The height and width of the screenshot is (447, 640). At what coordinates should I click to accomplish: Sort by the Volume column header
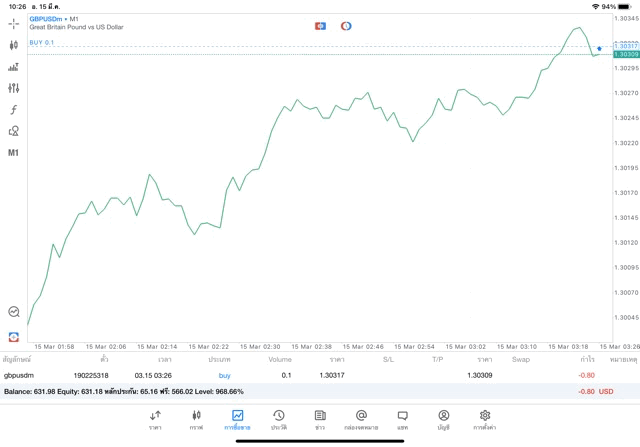click(x=280, y=360)
